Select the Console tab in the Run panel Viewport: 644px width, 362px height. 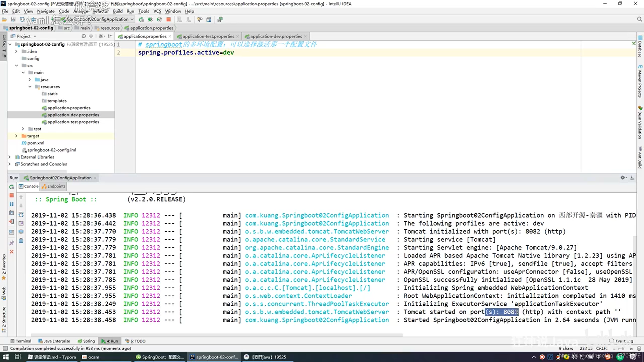tap(29, 186)
